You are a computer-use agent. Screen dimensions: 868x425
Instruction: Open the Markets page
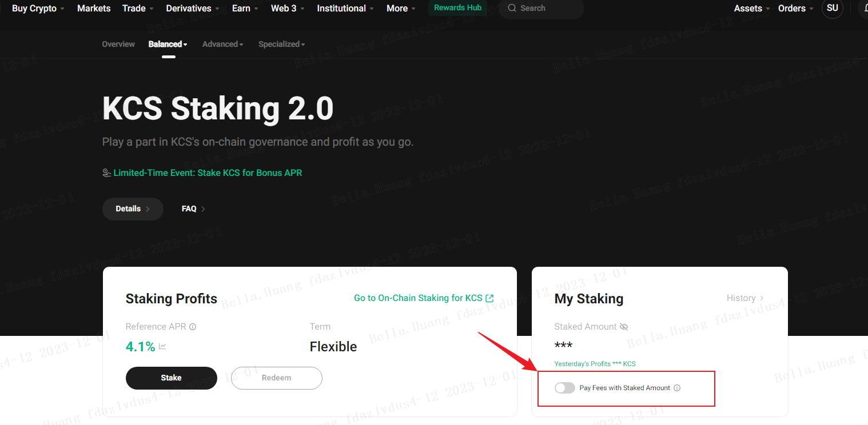pyautogui.click(x=94, y=9)
